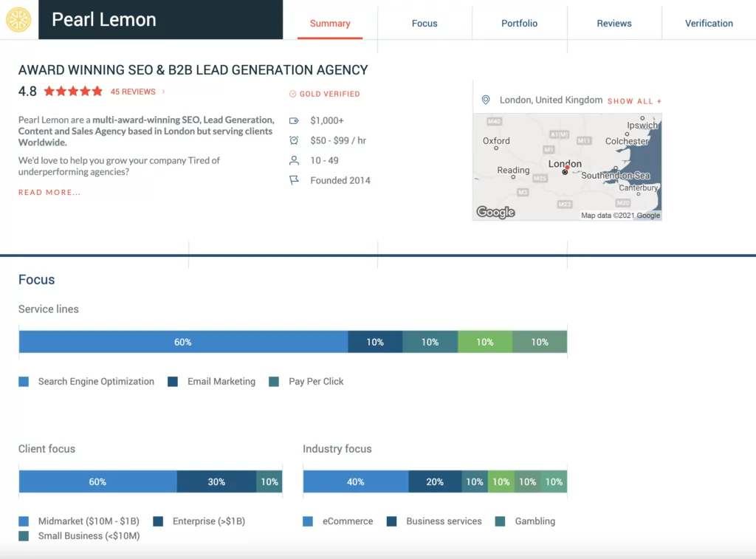Select the 60% Service lines bar segment

(x=183, y=342)
